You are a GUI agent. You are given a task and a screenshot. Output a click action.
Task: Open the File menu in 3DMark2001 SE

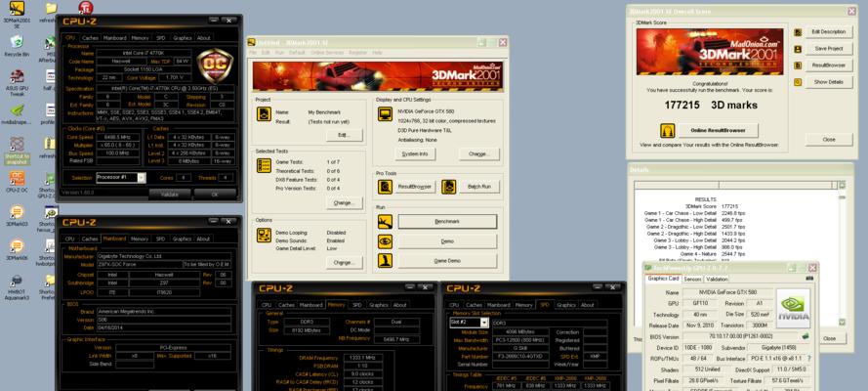(x=253, y=53)
